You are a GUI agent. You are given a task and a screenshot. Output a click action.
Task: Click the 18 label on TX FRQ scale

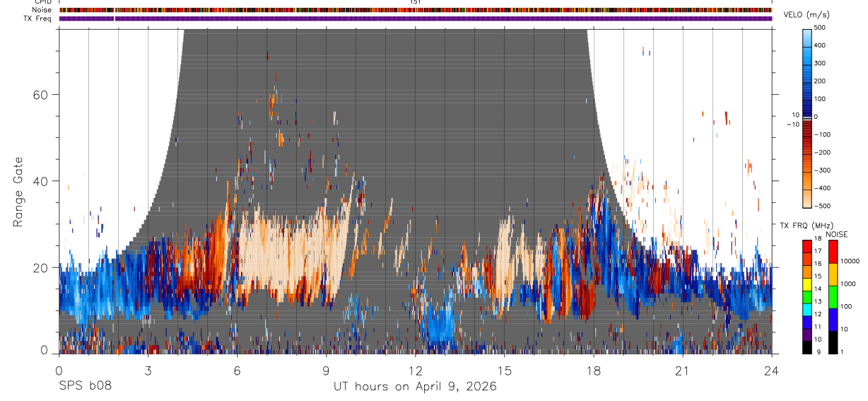(x=819, y=239)
